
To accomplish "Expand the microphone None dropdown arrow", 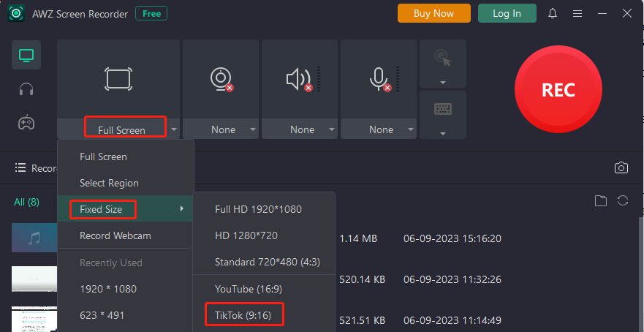I will click(x=410, y=129).
